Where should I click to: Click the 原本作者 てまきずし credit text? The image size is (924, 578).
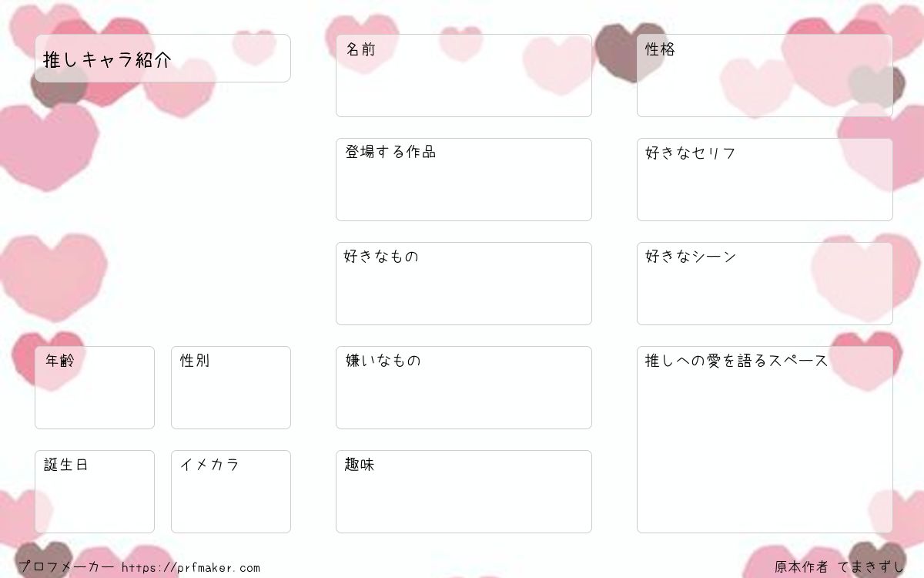point(839,567)
